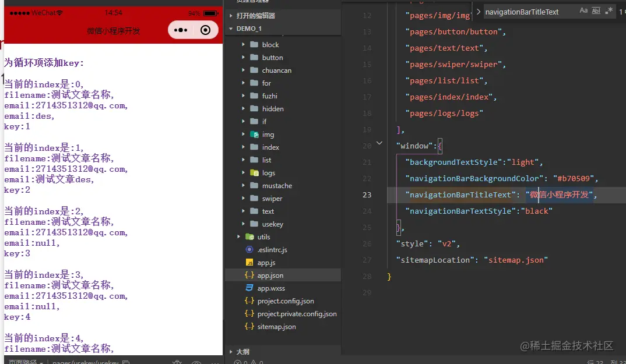Open the sitemap.json file
The width and height of the screenshot is (626, 364).
(277, 327)
